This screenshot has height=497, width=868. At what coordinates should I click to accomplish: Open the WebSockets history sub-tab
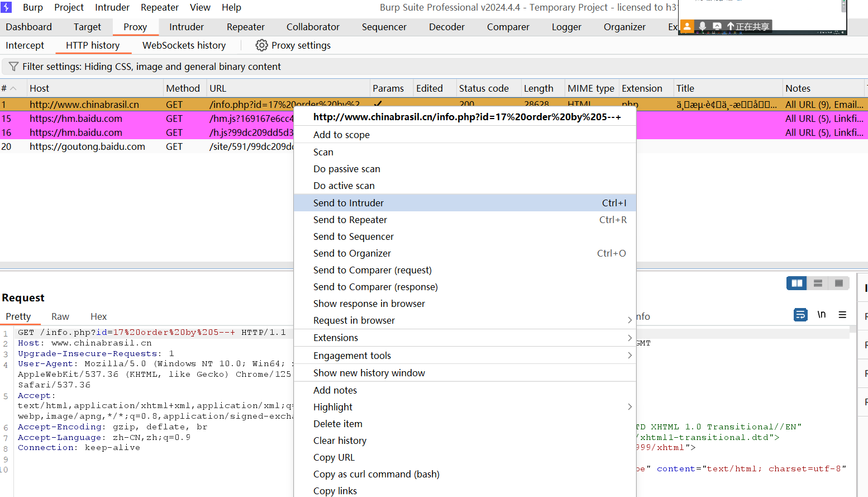(184, 45)
